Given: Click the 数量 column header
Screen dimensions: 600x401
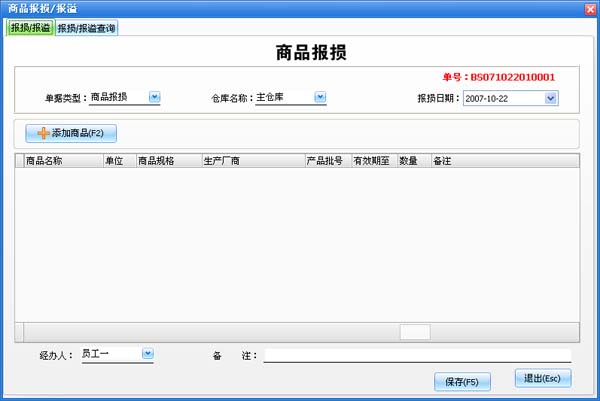Looking at the screenshot, I should tap(412, 160).
